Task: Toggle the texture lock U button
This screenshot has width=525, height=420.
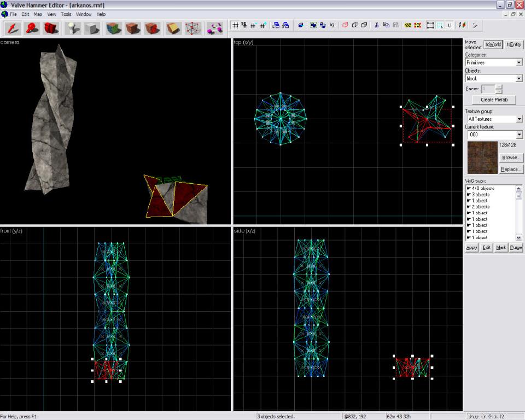Action: click(450, 25)
